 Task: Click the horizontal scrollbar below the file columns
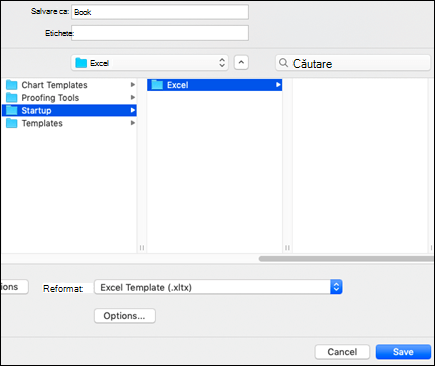(x=346, y=259)
